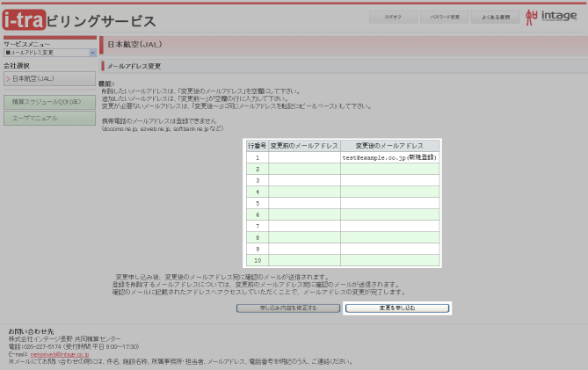Viewport: 588px width, 370px height.
Task: Click the 会社選択 label
Action: pyautogui.click(x=17, y=66)
